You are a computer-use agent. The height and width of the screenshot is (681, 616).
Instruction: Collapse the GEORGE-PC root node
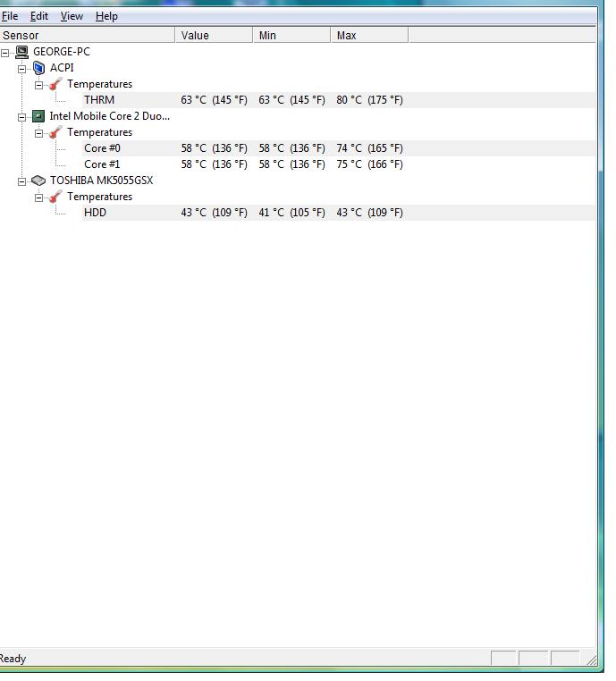coord(4,53)
